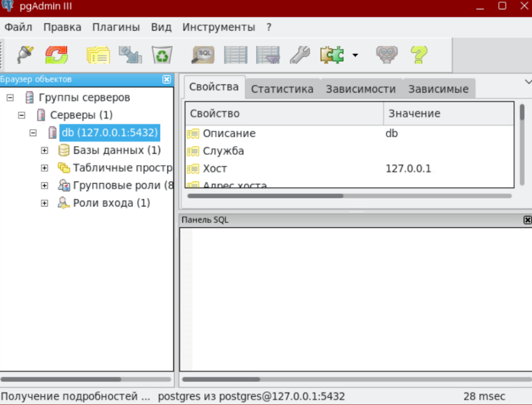Select Роли входа (1) in the tree
532x405 pixels.
click(111, 203)
